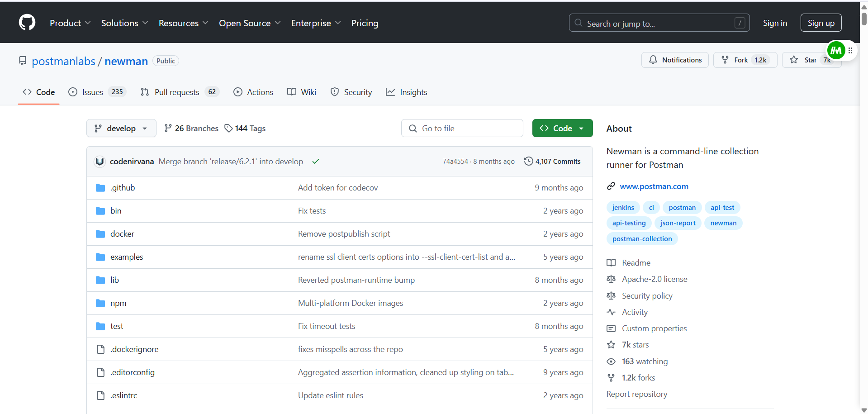Focus the Search or jump to field

point(659,23)
